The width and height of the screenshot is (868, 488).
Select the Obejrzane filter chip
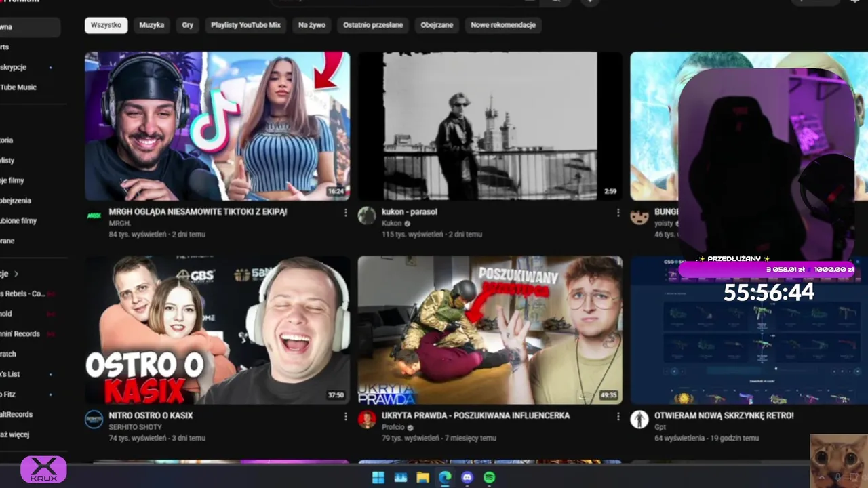tap(437, 25)
